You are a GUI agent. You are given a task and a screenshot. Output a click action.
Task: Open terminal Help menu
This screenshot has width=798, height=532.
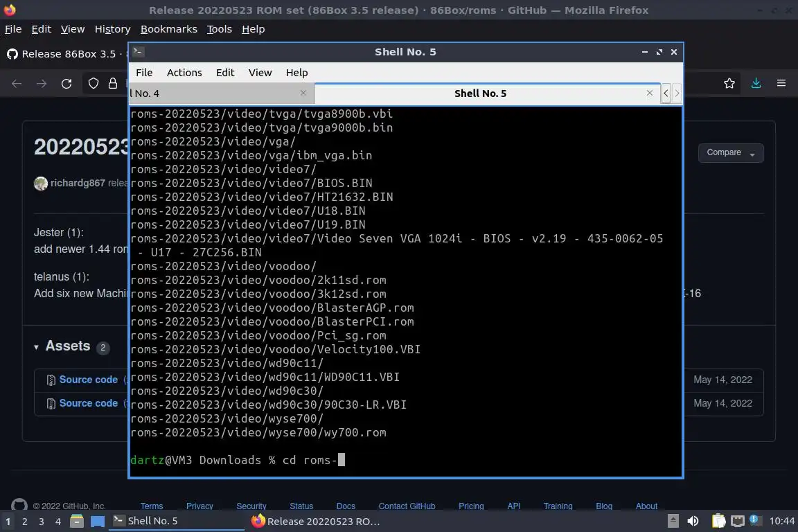point(296,72)
